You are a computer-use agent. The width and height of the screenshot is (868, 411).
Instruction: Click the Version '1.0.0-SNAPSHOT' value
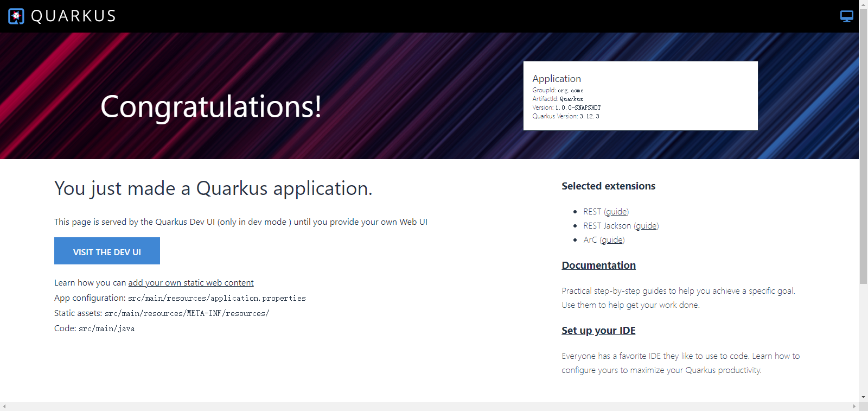(578, 108)
